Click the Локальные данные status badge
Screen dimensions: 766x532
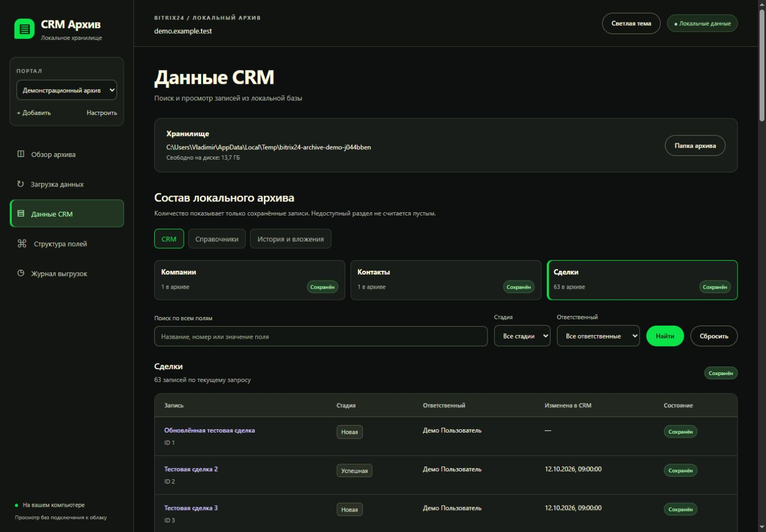(702, 23)
